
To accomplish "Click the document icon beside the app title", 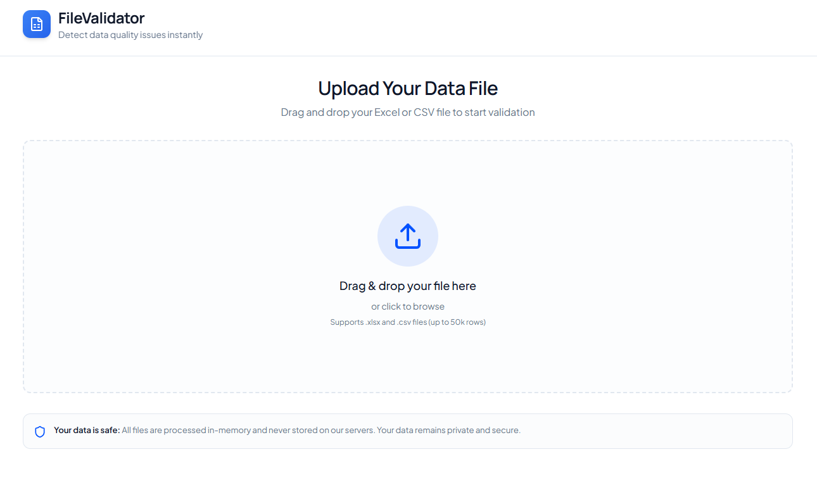I will [36, 24].
